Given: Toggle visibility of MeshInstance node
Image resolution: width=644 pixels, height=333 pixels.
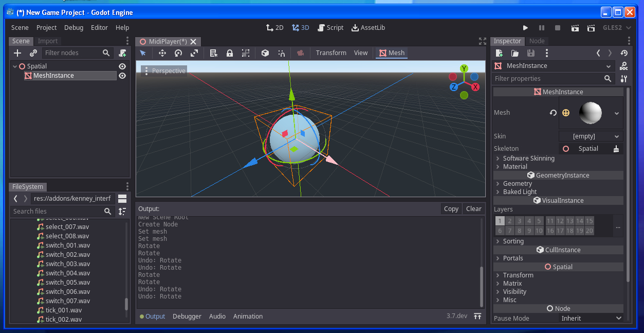Looking at the screenshot, I should click(122, 76).
